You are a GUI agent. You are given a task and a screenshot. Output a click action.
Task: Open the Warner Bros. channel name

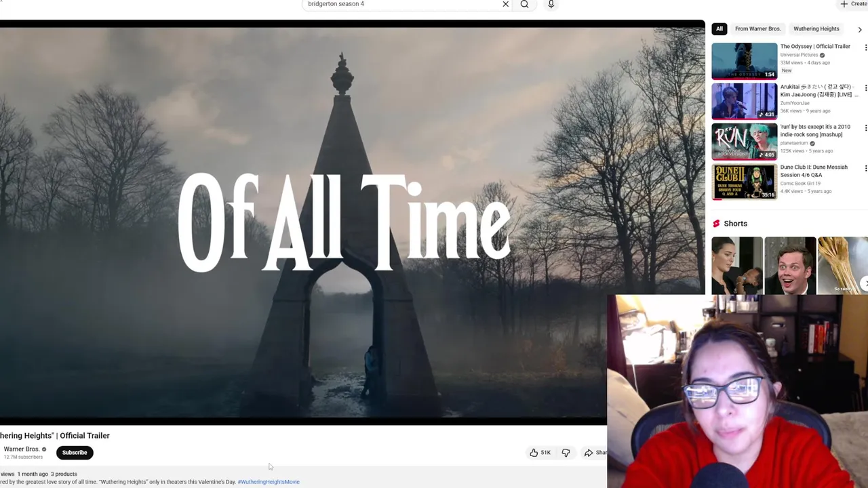click(22, 449)
